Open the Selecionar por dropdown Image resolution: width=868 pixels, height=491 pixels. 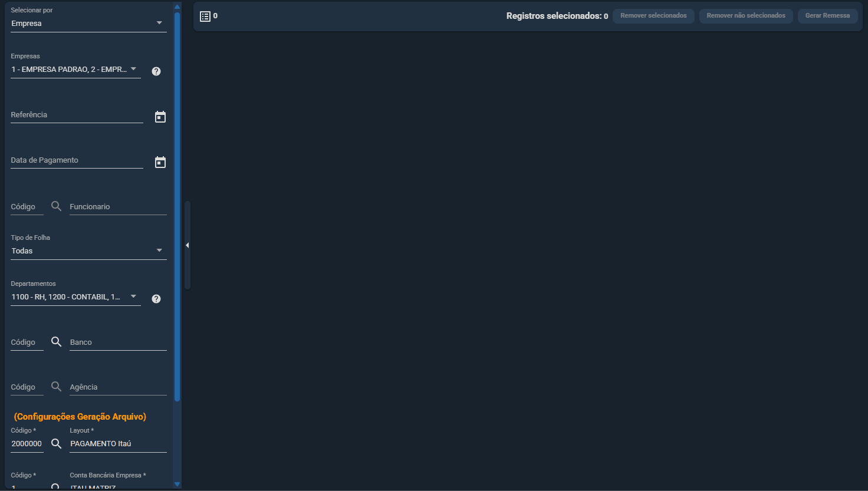(x=88, y=23)
